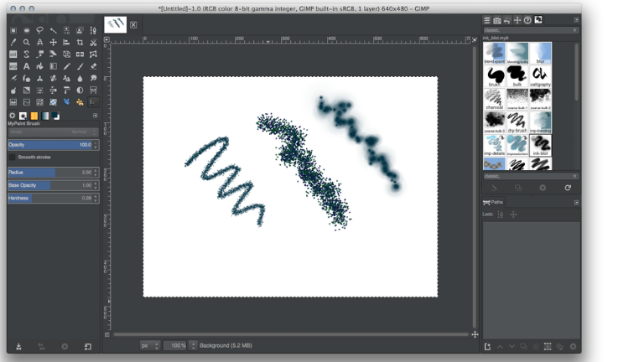Adjust the Hardness slider
644x362 pixels.
coord(53,199)
